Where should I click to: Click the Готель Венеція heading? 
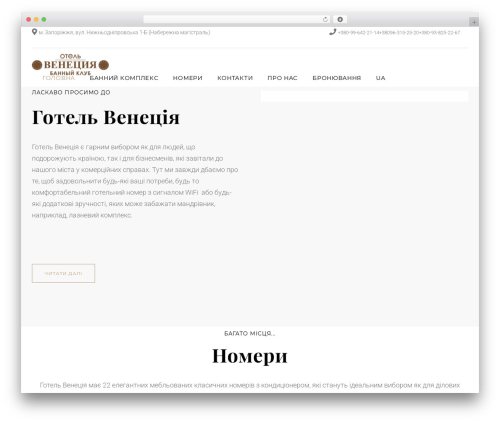pyautogui.click(x=106, y=118)
